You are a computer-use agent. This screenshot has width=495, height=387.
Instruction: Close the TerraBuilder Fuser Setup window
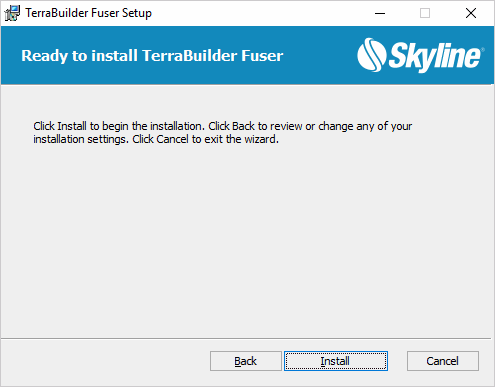tap(471, 13)
